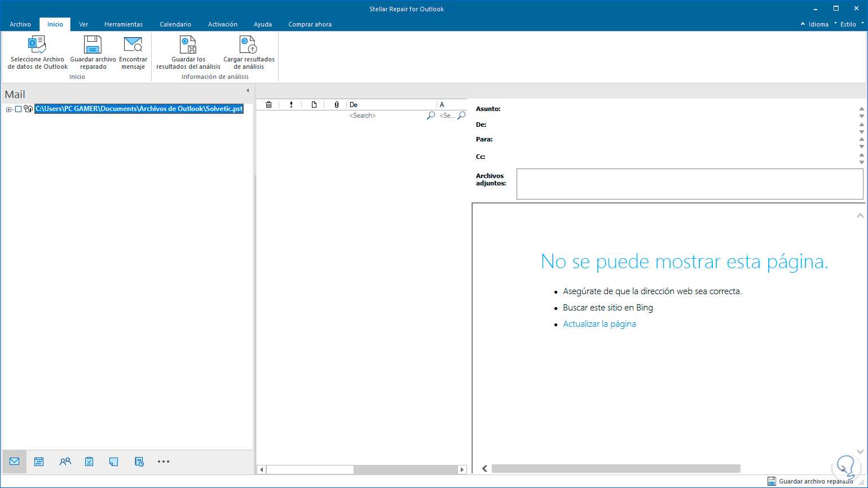
Task: Go to the Activación tab
Action: [223, 24]
